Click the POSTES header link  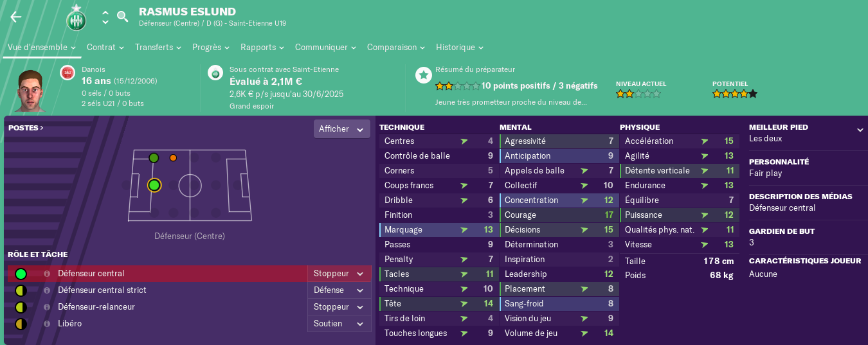[26, 128]
